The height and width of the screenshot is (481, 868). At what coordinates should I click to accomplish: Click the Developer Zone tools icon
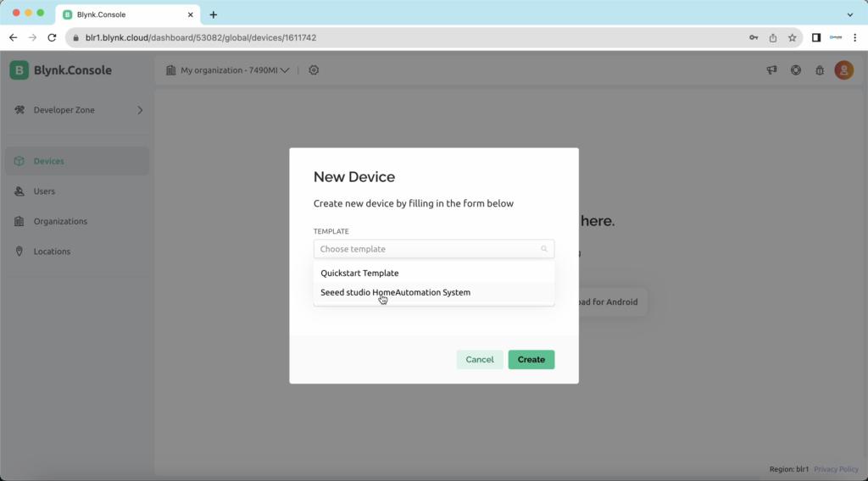19,110
